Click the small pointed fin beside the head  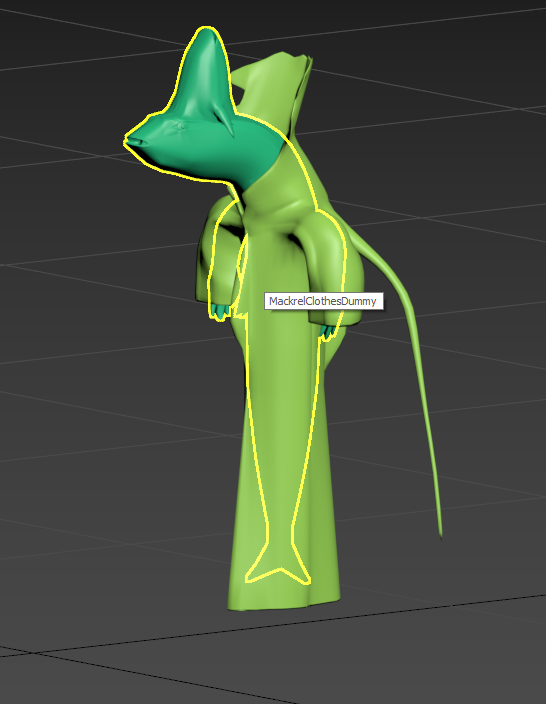click(x=226, y=119)
